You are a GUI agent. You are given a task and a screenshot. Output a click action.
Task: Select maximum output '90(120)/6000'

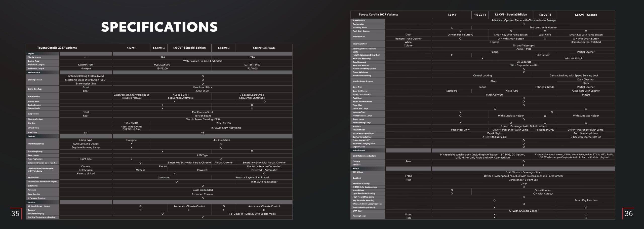[162, 65]
